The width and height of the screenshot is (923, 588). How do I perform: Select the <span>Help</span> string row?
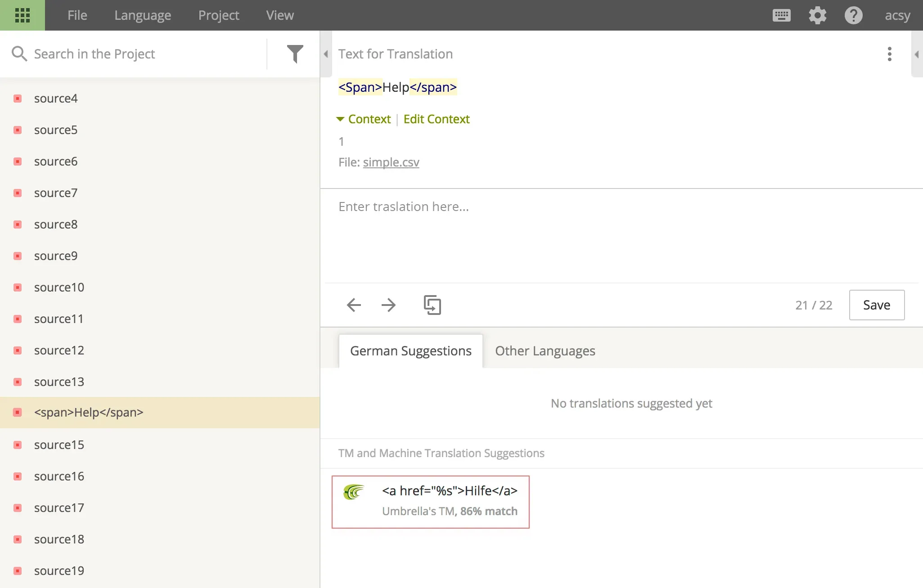pos(160,413)
